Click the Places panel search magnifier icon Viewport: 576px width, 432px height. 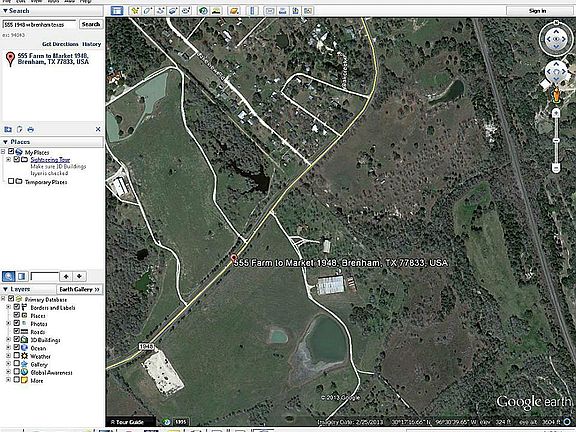coord(8,276)
